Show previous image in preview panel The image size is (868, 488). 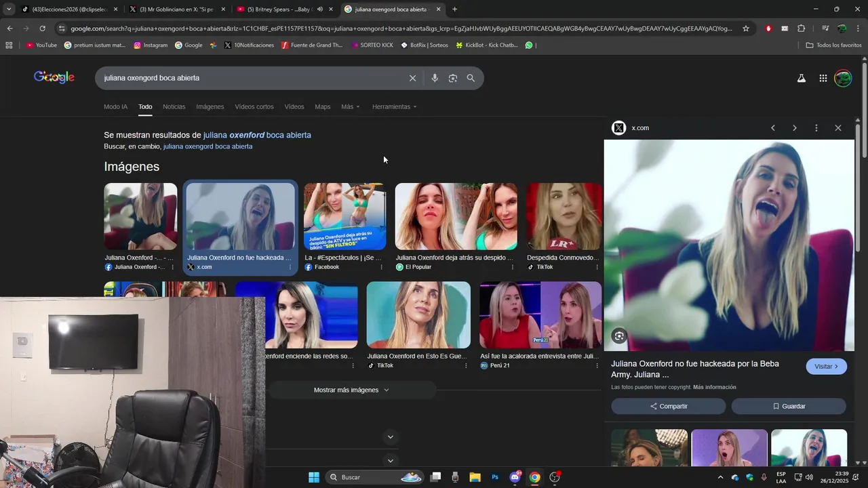[773, 128]
